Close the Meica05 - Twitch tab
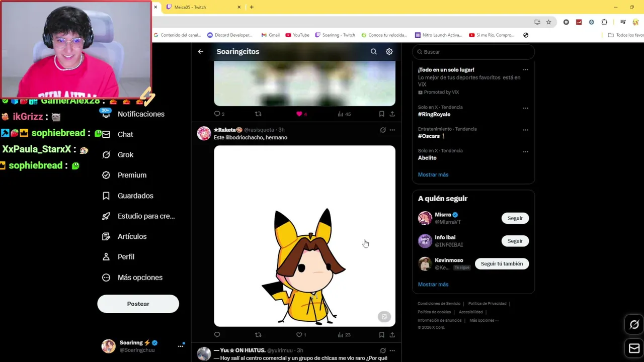The image size is (644, 362). [239, 7]
